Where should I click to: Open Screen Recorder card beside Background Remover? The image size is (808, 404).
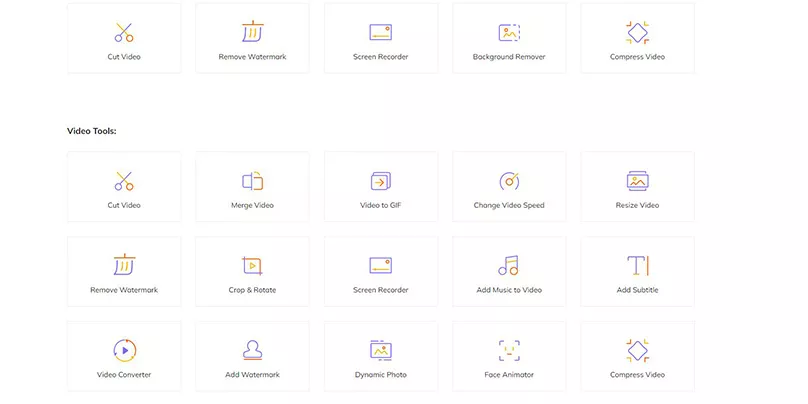point(381,38)
